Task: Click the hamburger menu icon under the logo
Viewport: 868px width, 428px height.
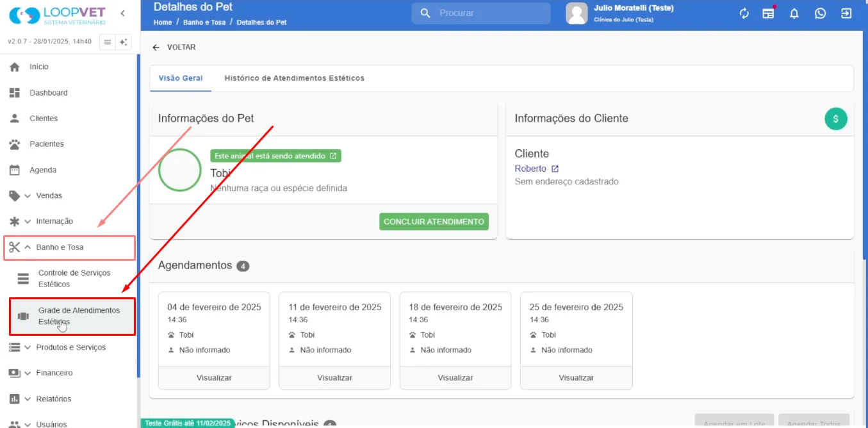Action: (108, 42)
